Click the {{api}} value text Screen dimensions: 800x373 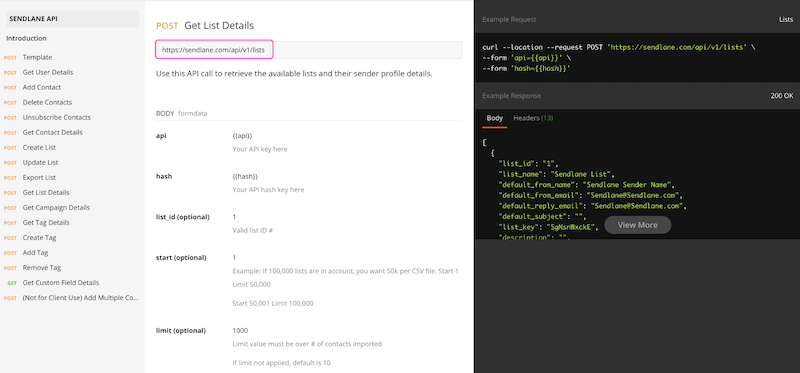[x=242, y=136]
